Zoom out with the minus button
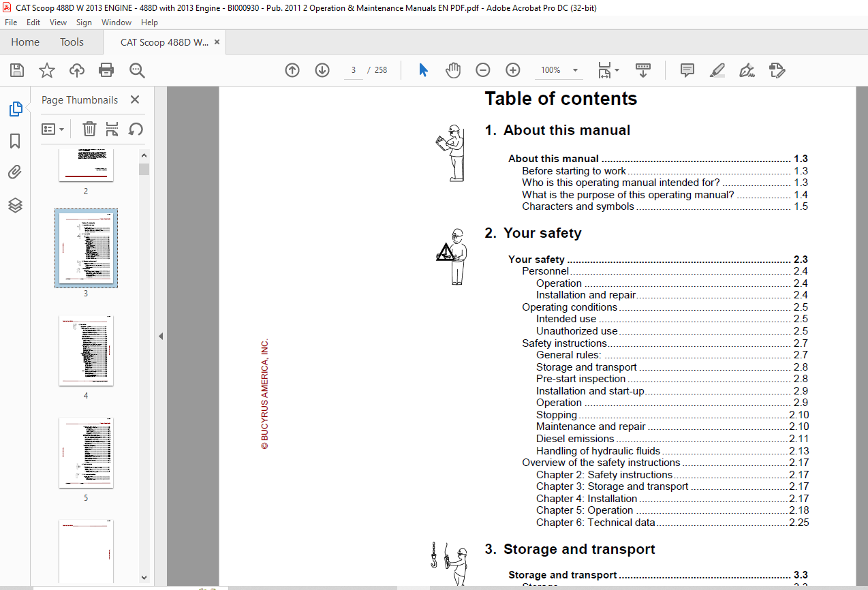The width and height of the screenshot is (868, 590). (x=482, y=69)
